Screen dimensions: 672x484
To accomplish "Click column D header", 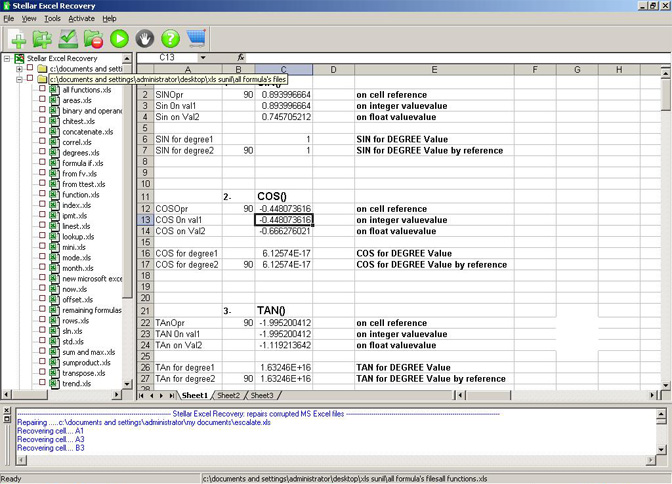I will (333, 69).
